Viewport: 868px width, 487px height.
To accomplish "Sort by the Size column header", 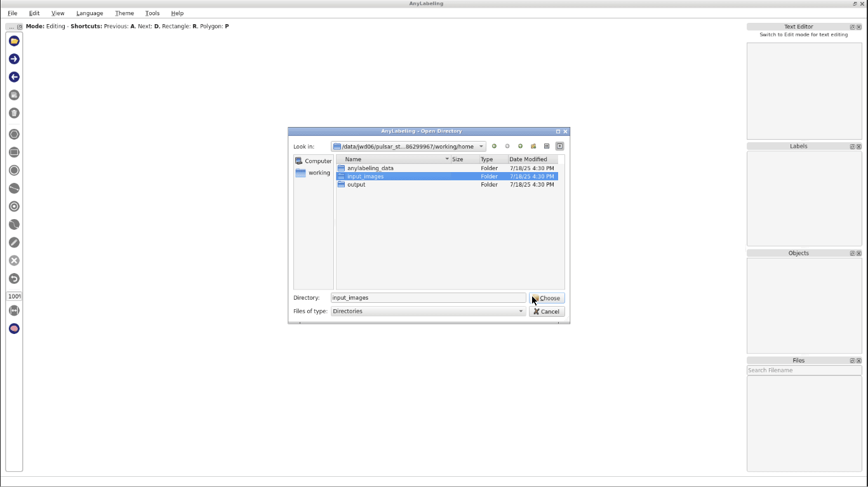I will coord(465,159).
